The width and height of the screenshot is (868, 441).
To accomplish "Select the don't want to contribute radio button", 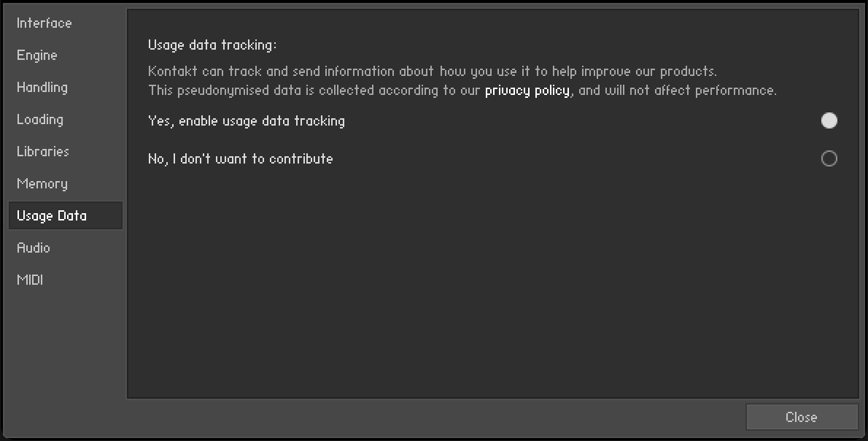I will (x=829, y=158).
